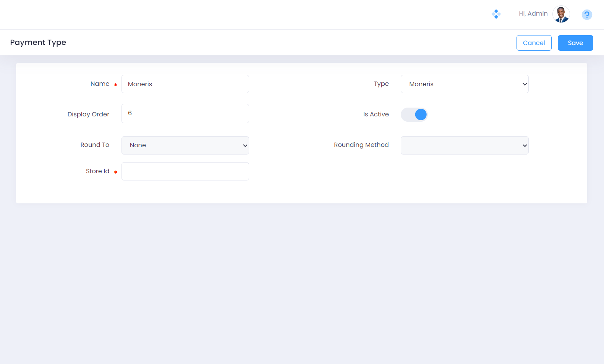Screen dimensions: 604x364
Task: Click the 'Store Id' label text
Action: point(97,171)
